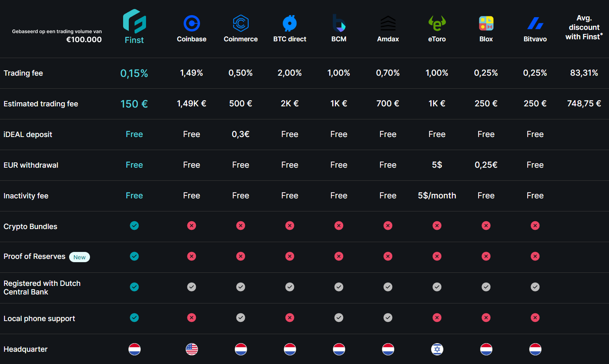
Task: Click BTC direct's Local phone support cross
Action: (x=290, y=317)
